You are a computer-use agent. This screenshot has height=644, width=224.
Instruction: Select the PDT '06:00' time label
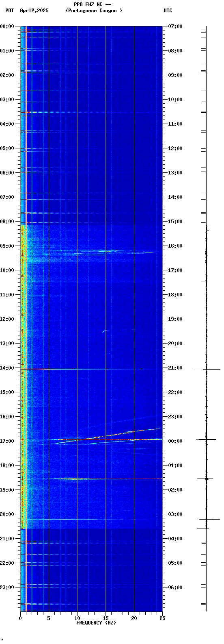pyautogui.click(x=7, y=173)
